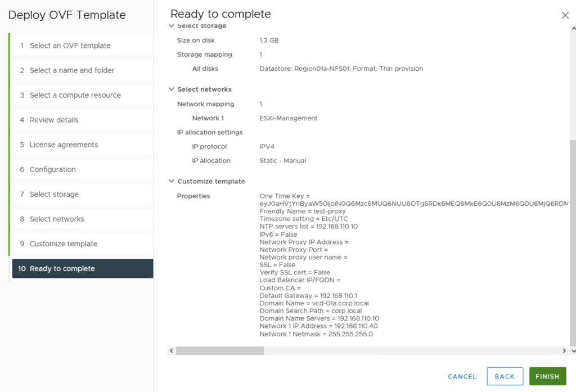Click the horizontal scrollbar left arrow

tap(172, 350)
